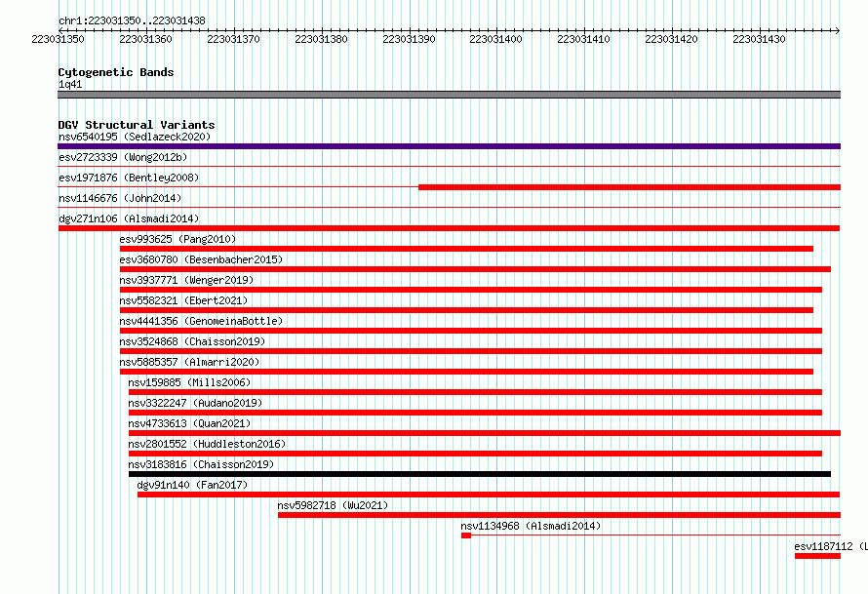Open esv993625 (Pang2010) variant label
The width and height of the screenshot is (868, 594).
(178, 239)
